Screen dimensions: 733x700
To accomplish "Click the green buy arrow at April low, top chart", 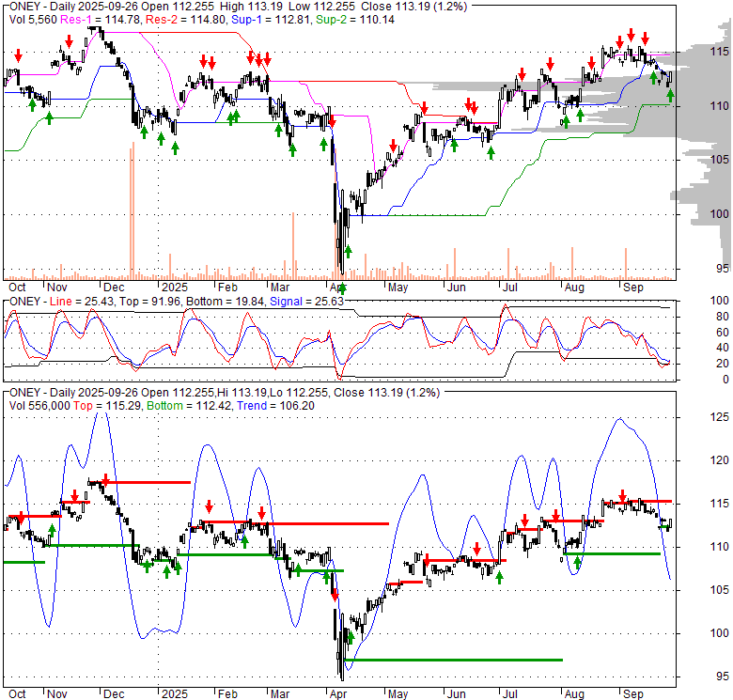I will (x=343, y=288).
